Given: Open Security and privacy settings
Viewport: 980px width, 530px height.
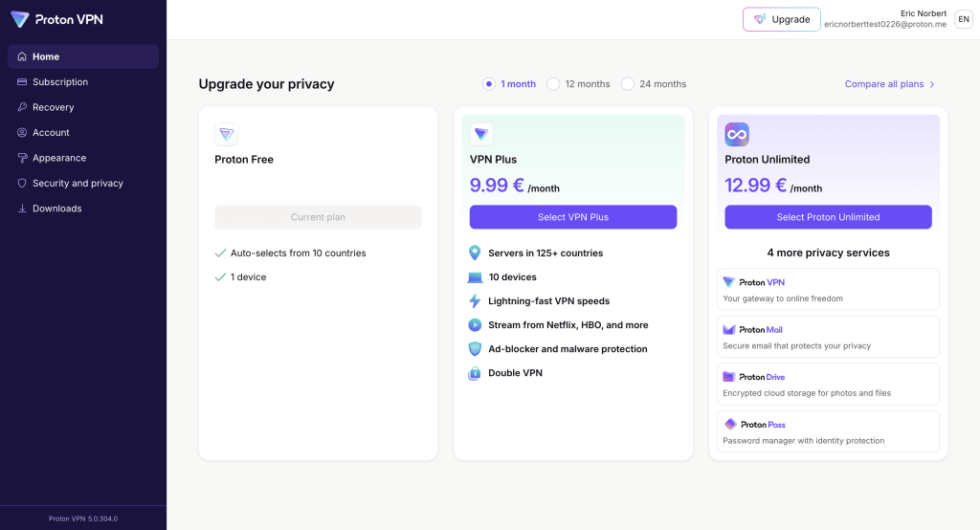Looking at the screenshot, I should [83, 183].
